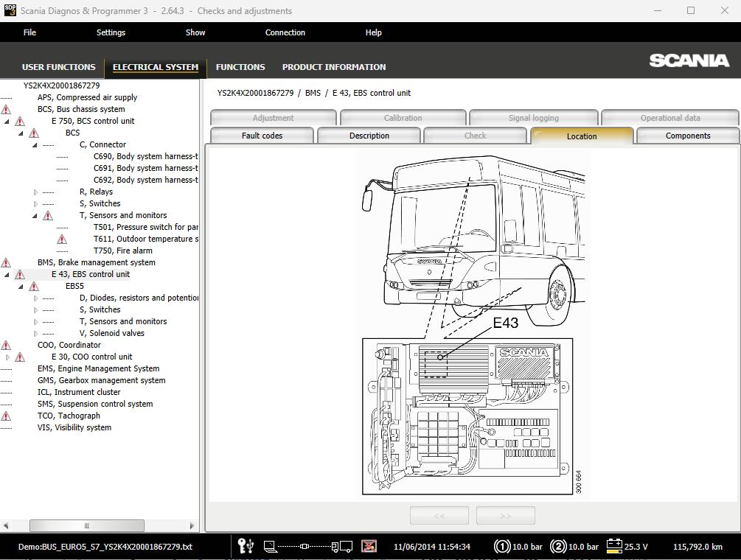Collapse the E 750, BCS control unit node
Viewport: 741px width, 560px height.
7,122
